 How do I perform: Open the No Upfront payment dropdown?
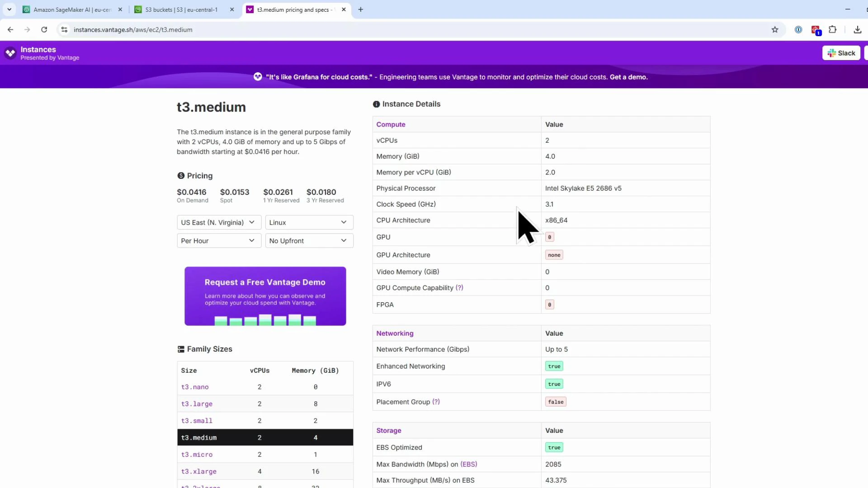tap(309, 240)
